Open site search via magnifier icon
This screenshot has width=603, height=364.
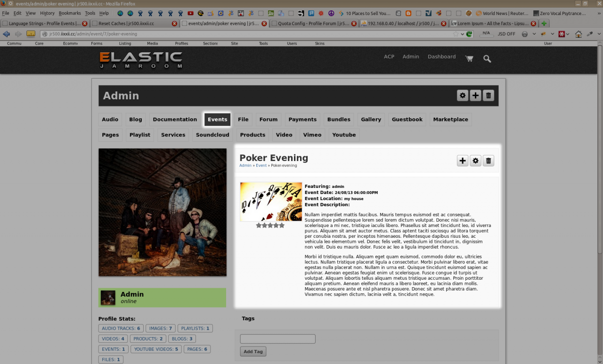[x=487, y=58]
